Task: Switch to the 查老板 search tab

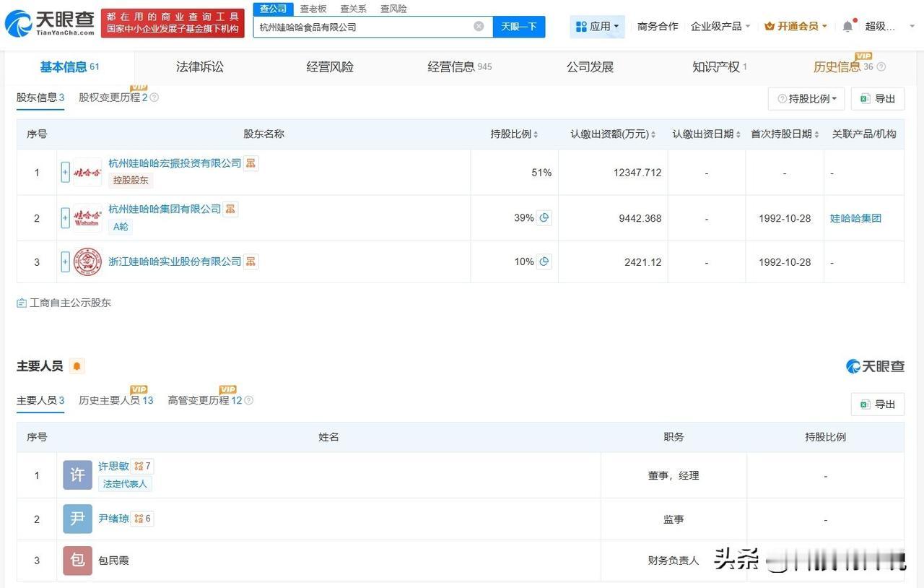Action: coord(313,9)
